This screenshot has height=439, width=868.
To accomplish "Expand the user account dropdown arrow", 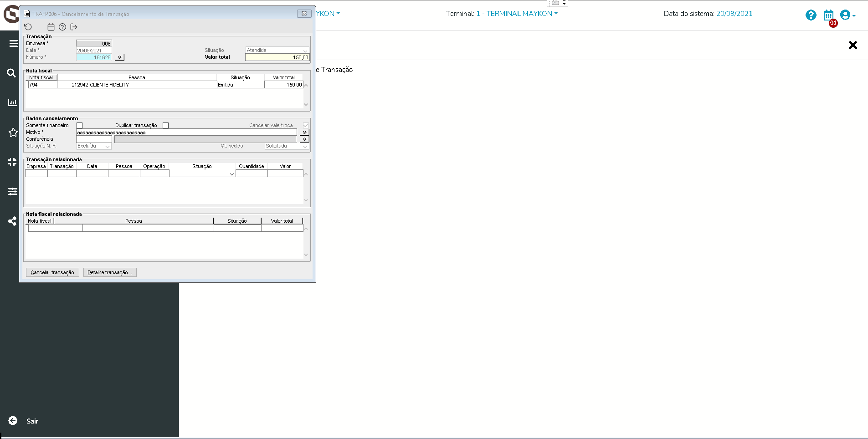I will point(854,15).
